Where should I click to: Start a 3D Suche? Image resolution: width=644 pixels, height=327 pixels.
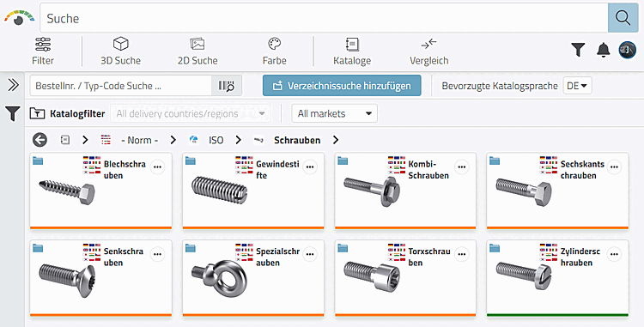pos(121,51)
